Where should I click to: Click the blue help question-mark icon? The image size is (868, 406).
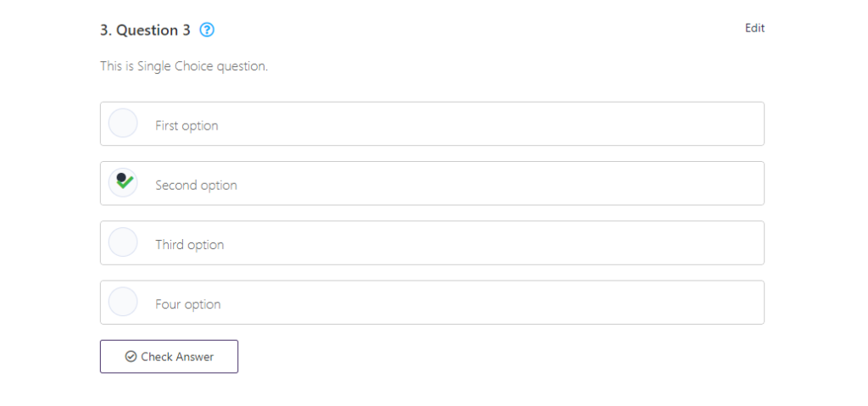[207, 31]
